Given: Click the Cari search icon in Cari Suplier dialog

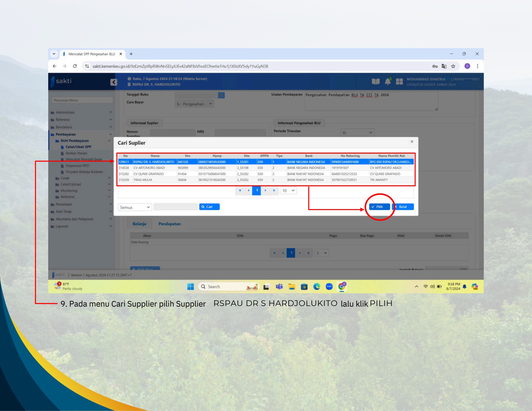Looking at the screenshot, I should coord(209,207).
